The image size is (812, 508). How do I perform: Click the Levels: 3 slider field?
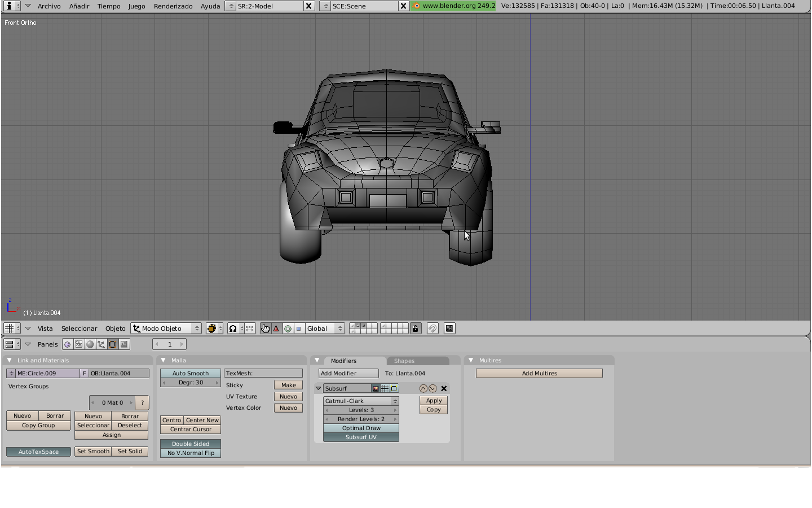pos(361,410)
